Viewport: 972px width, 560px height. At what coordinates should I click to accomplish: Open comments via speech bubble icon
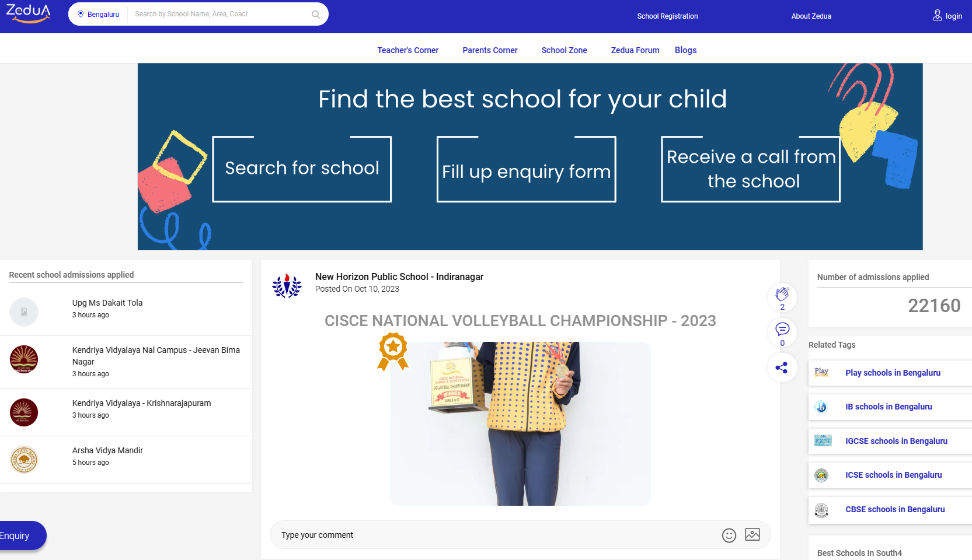[x=782, y=329]
